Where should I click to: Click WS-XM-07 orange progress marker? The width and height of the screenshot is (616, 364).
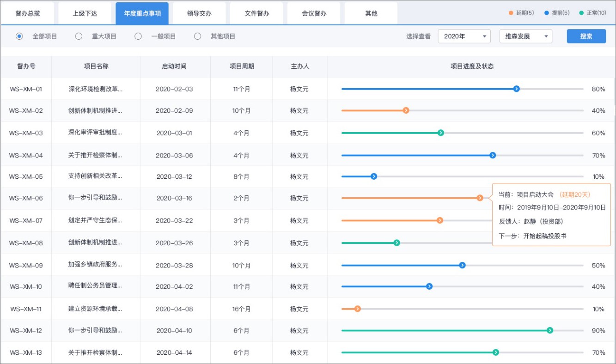coord(440,220)
